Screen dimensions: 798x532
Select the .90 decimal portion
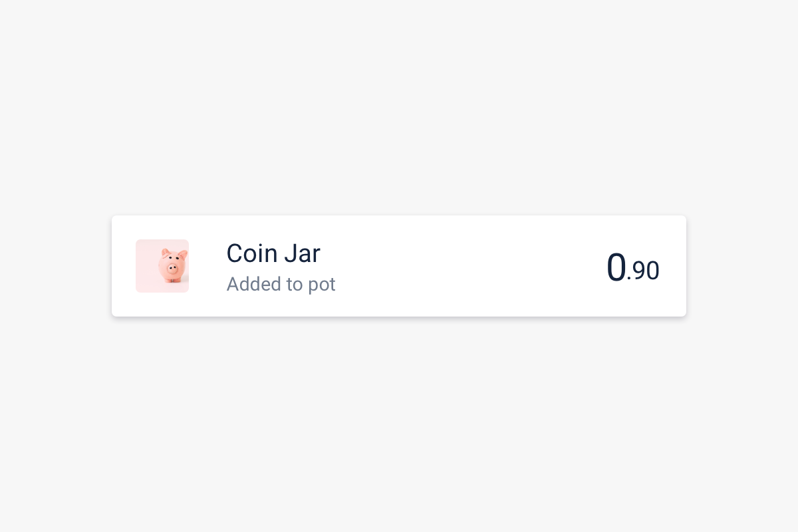[643, 271]
